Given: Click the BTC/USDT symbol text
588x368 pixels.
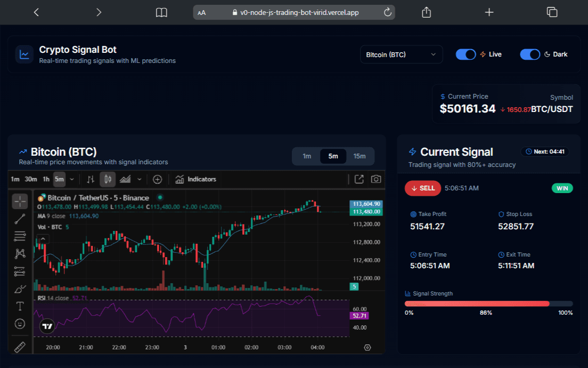Looking at the screenshot, I should [552, 109].
